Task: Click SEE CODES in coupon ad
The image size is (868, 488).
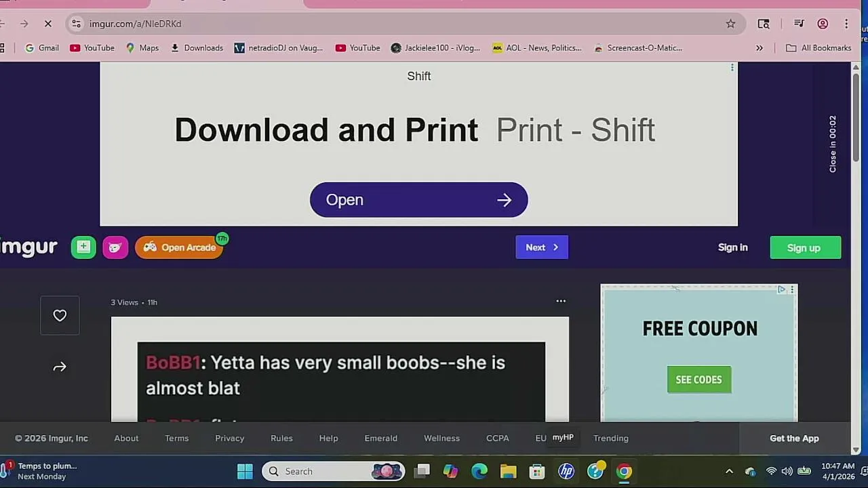Action: point(699,380)
